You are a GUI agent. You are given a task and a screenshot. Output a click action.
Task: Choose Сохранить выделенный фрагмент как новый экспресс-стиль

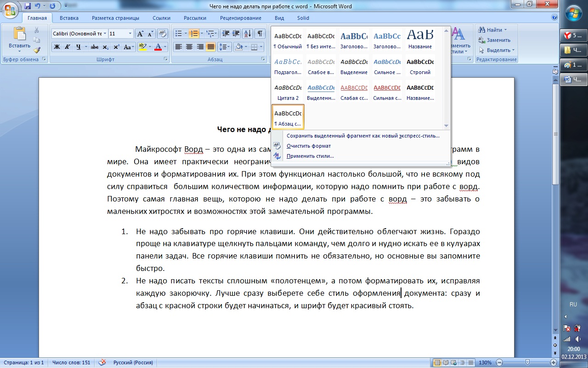click(363, 136)
